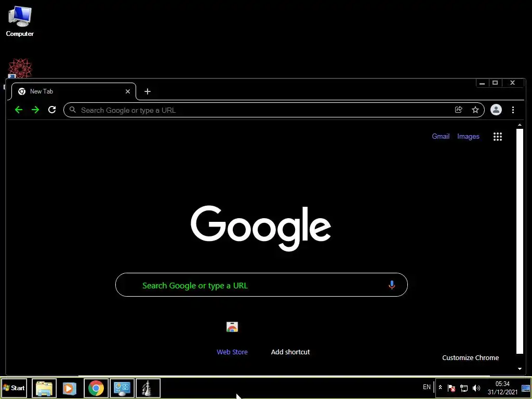The image size is (532, 399).
Task: Open Gmail link
Action: pos(441,137)
